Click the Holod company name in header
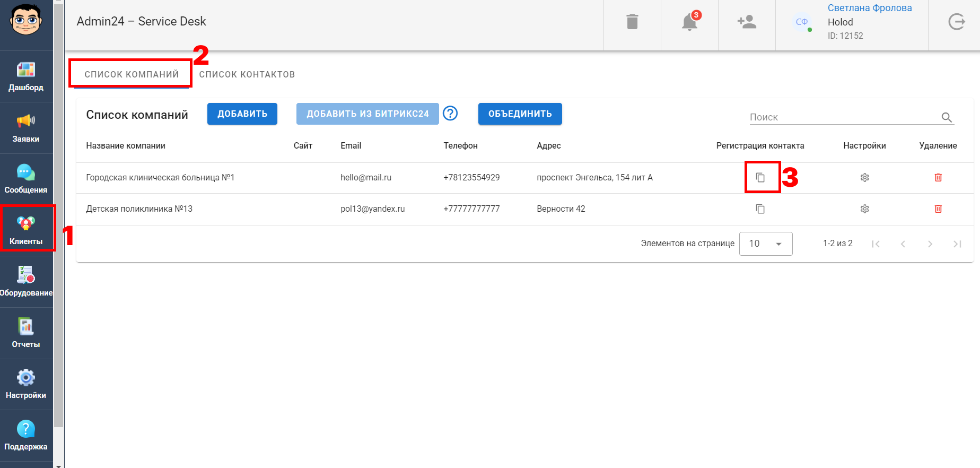The height and width of the screenshot is (468, 980). pyautogui.click(x=841, y=22)
